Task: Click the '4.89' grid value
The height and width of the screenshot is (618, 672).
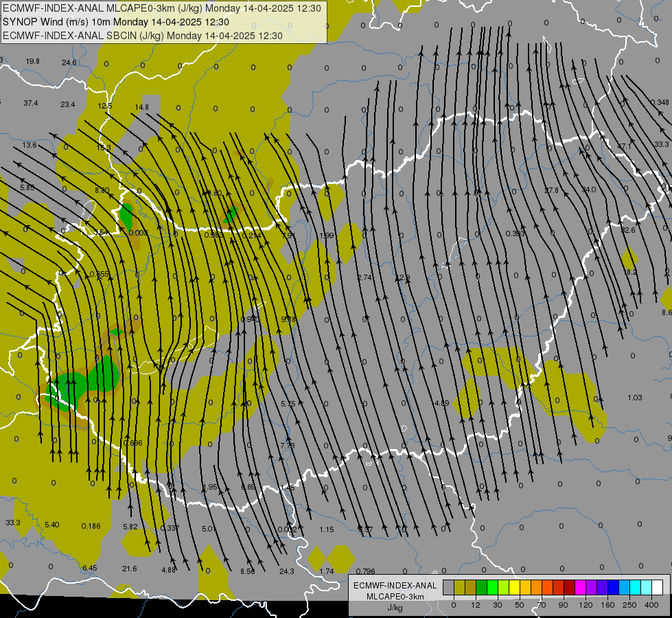Action: point(441,404)
